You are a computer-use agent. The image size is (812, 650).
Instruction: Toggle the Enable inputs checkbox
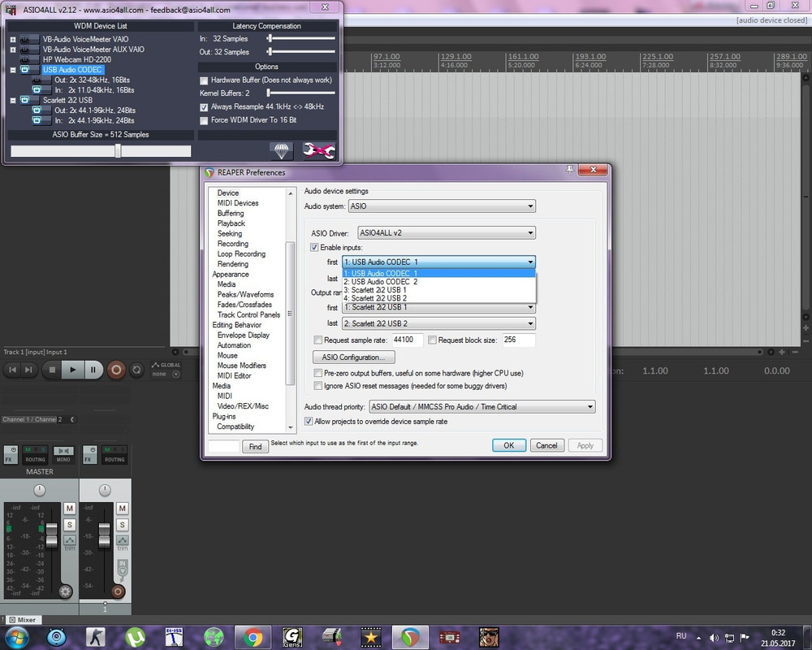pos(314,247)
